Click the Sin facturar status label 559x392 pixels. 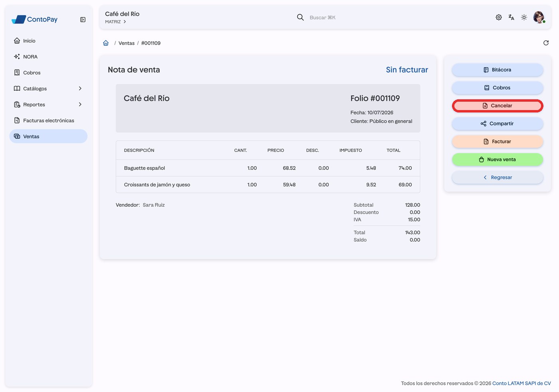(407, 70)
